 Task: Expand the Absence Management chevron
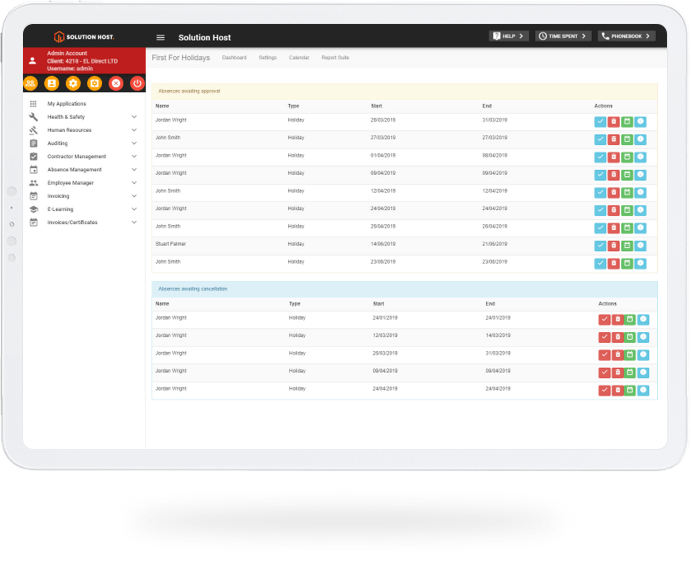[x=134, y=170]
